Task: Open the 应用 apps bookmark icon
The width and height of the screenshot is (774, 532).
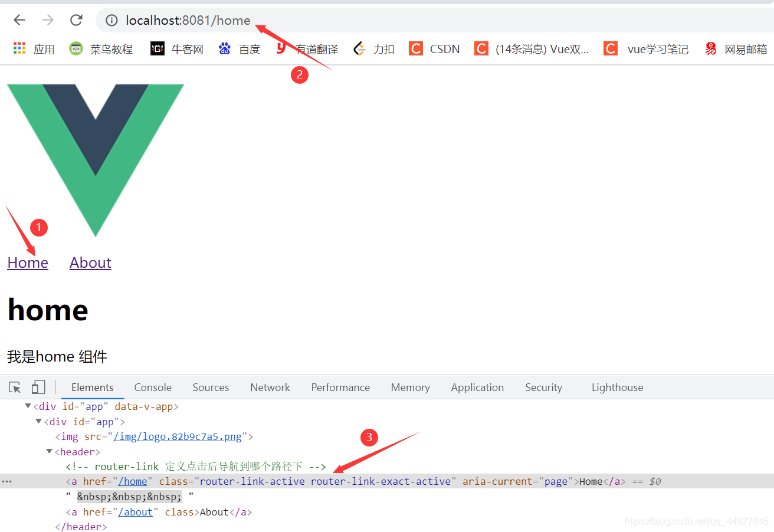Action: click(19, 48)
